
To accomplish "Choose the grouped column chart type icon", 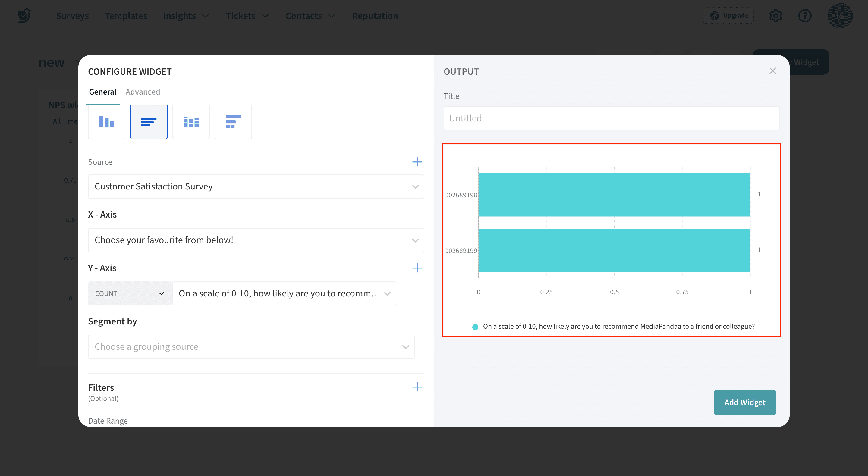I will pyautogui.click(x=191, y=122).
